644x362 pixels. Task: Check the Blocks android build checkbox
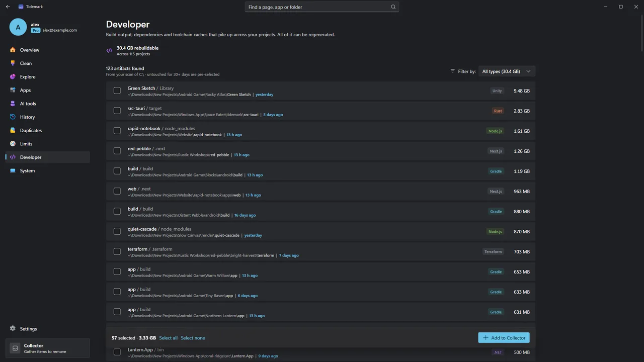click(117, 171)
